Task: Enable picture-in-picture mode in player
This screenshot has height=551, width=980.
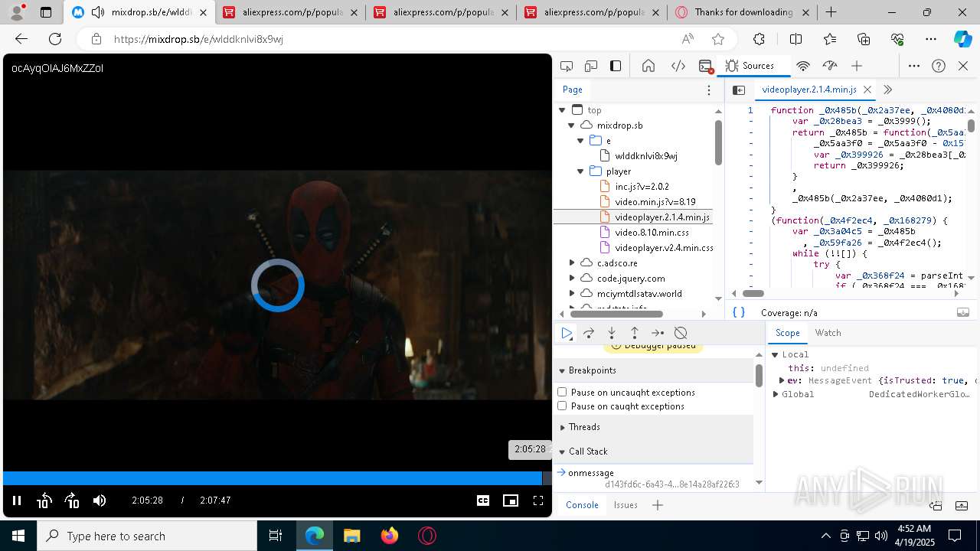Action: tap(511, 500)
